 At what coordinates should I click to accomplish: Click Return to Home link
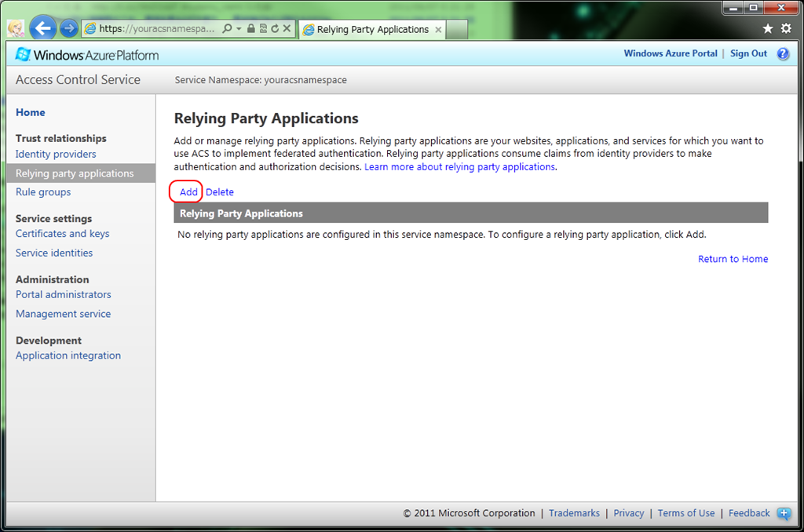tap(733, 259)
